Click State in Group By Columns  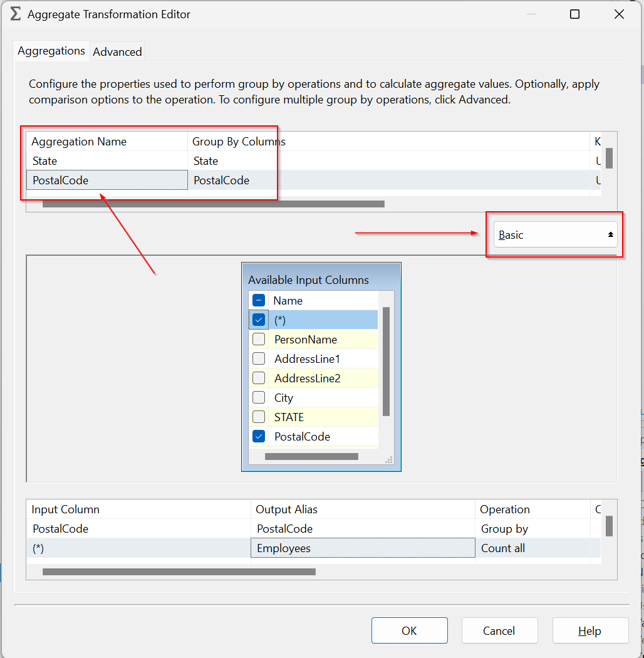tap(388, 160)
